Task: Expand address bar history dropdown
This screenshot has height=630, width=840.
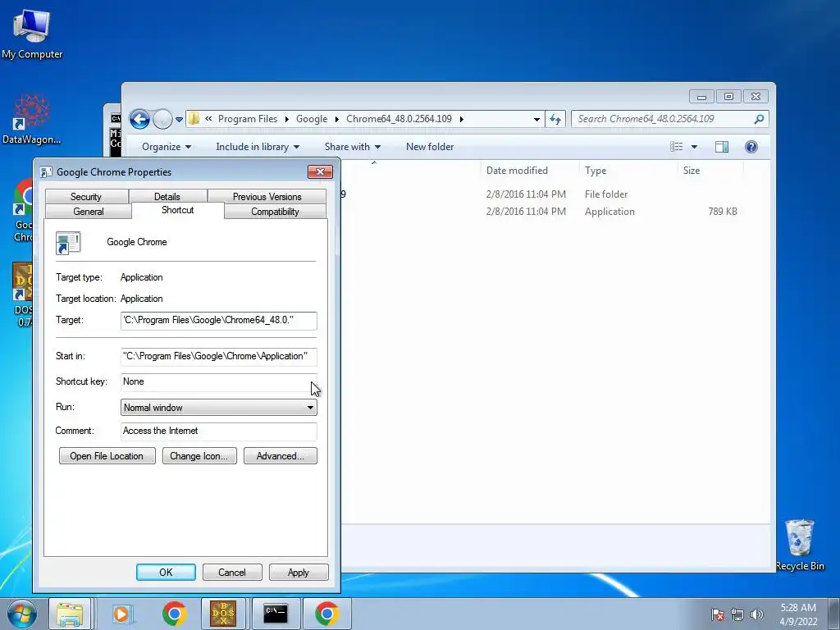Action: point(536,120)
